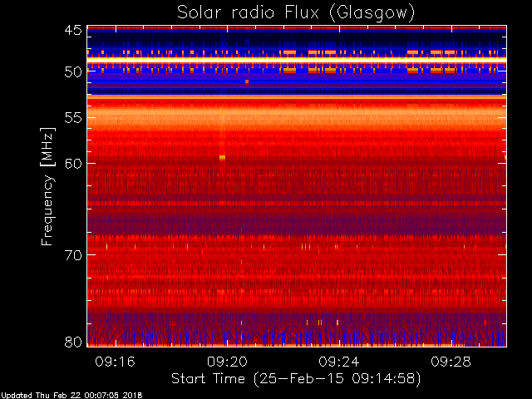Click the 09:28 time tick label
The image size is (532, 399).
click(x=451, y=362)
